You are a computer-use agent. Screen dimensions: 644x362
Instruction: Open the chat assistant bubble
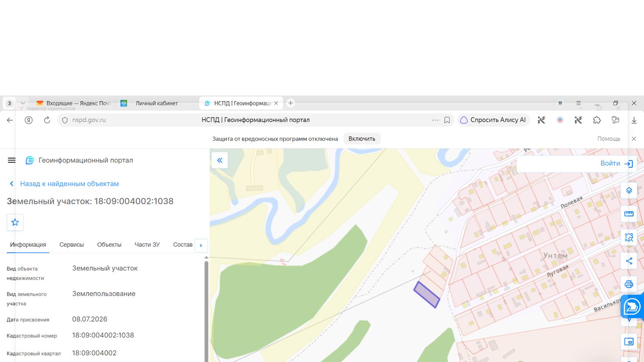632,306
